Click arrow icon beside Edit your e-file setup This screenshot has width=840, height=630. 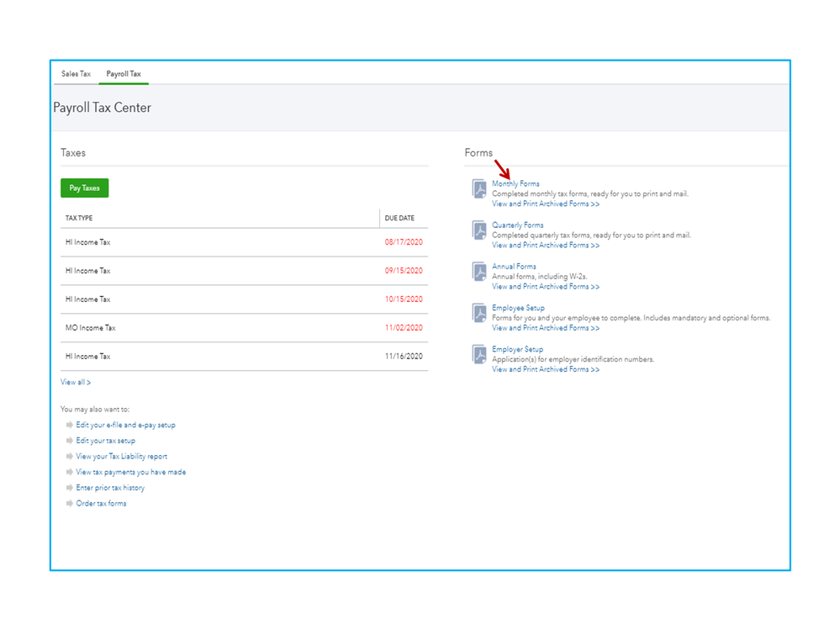point(69,425)
